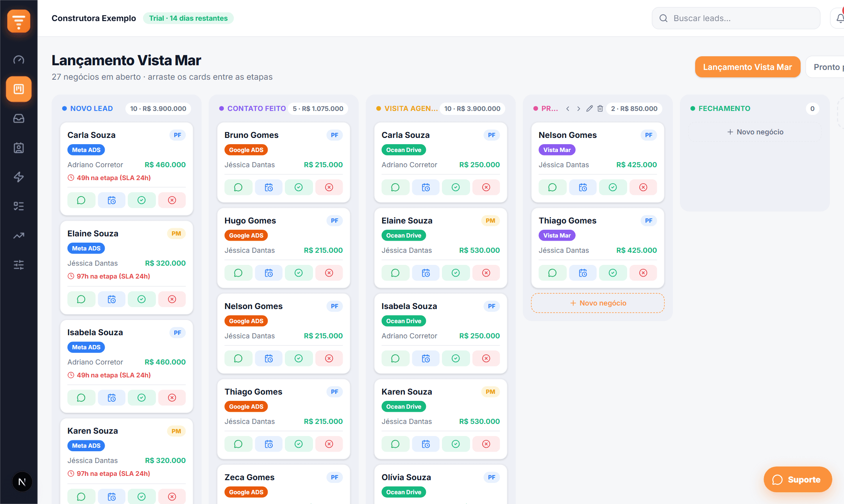Focus the Buscar leads search field
844x504 pixels.
[736, 18]
